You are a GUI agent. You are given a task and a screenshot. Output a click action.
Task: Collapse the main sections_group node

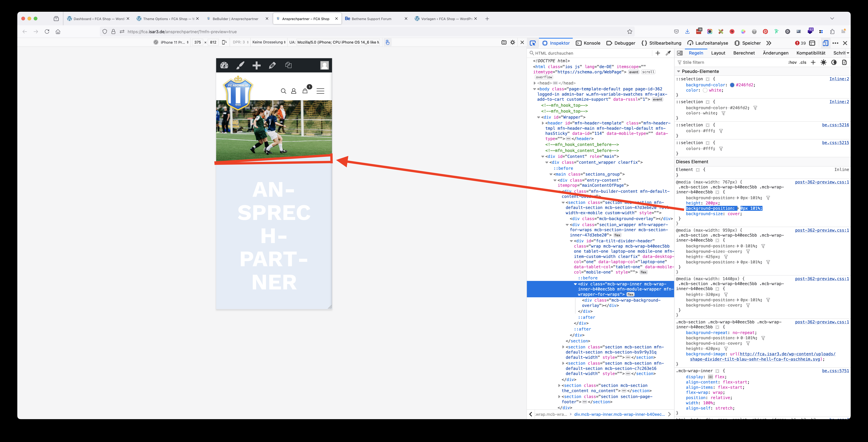click(x=551, y=175)
